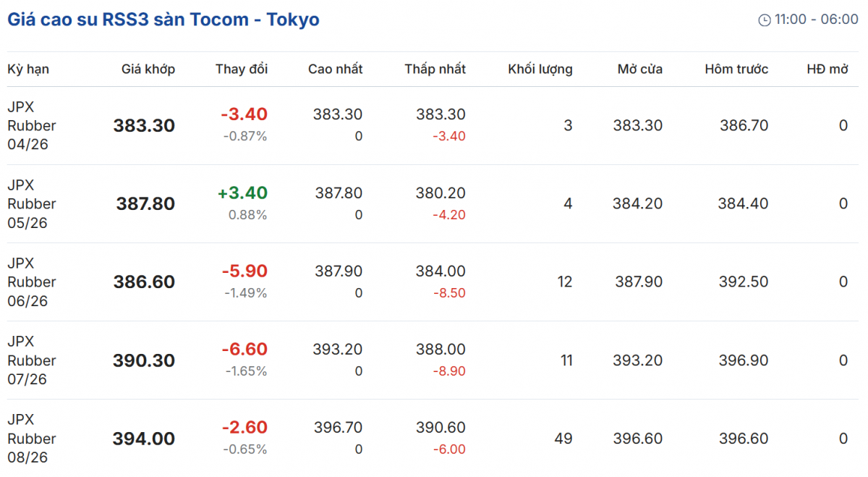Select the JPX Rubber 06/26 contract
Image resolution: width=868 pixels, height=477 pixels.
32,282
